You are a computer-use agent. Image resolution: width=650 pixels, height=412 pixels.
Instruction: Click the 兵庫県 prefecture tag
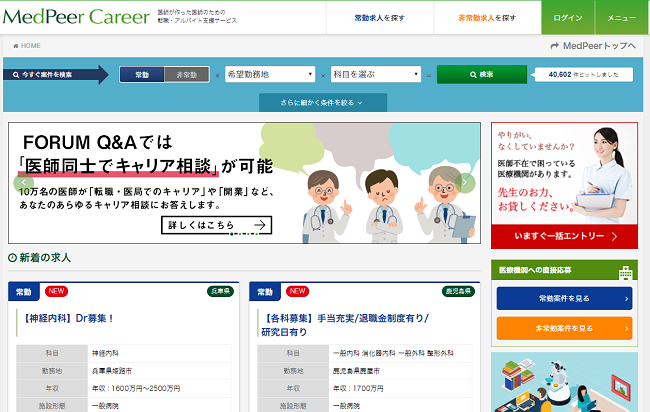tap(220, 291)
